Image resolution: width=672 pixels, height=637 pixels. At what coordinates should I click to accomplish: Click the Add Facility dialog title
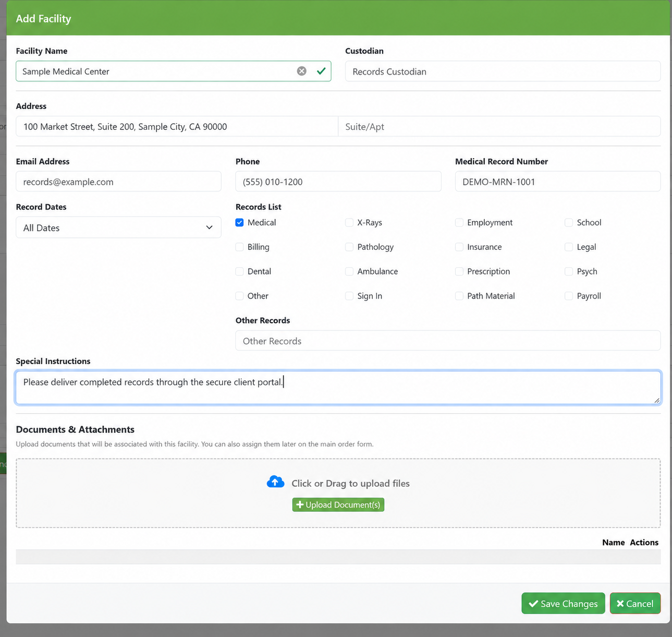tap(43, 18)
